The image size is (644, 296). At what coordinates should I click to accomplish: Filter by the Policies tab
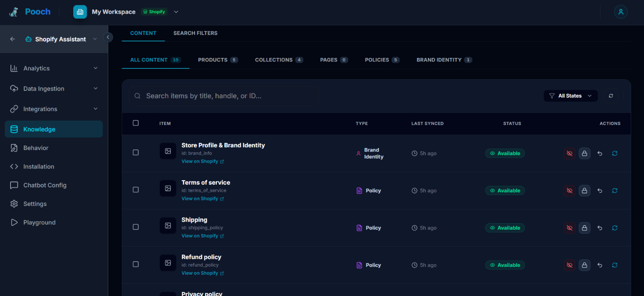pos(382,60)
